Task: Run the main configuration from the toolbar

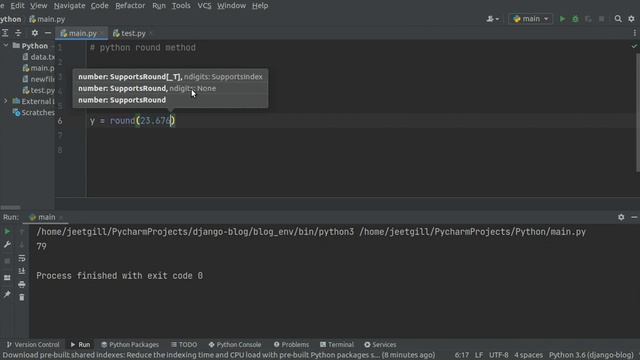Action: tap(562, 19)
